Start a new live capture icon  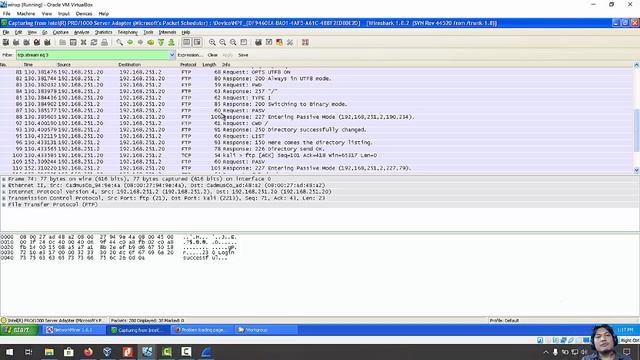tap(27, 42)
